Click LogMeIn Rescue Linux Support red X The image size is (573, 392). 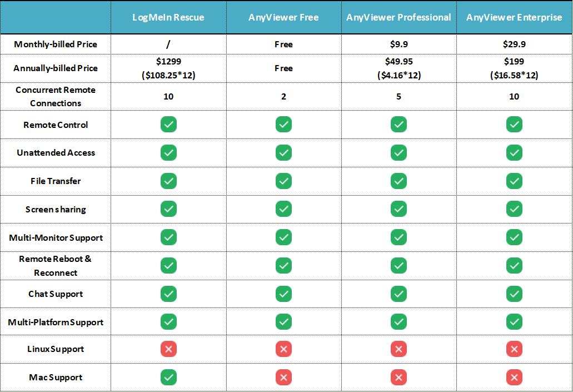click(168, 349)
